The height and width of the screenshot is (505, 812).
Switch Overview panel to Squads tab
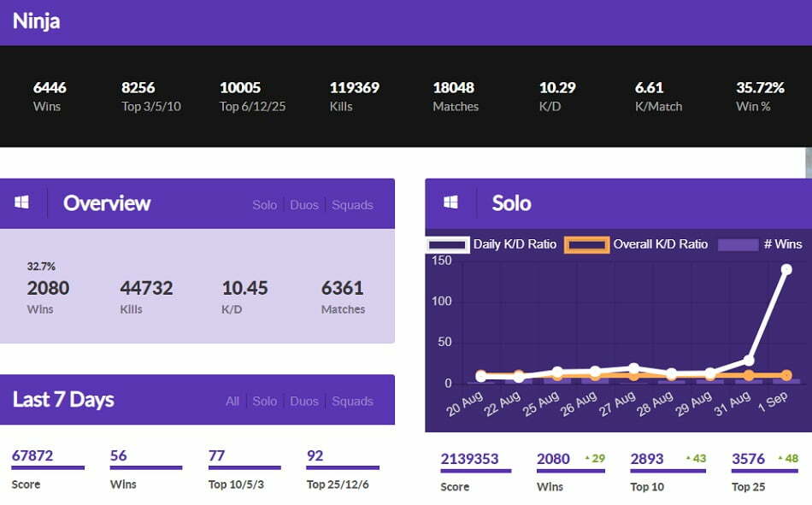(x=353, y=205)
